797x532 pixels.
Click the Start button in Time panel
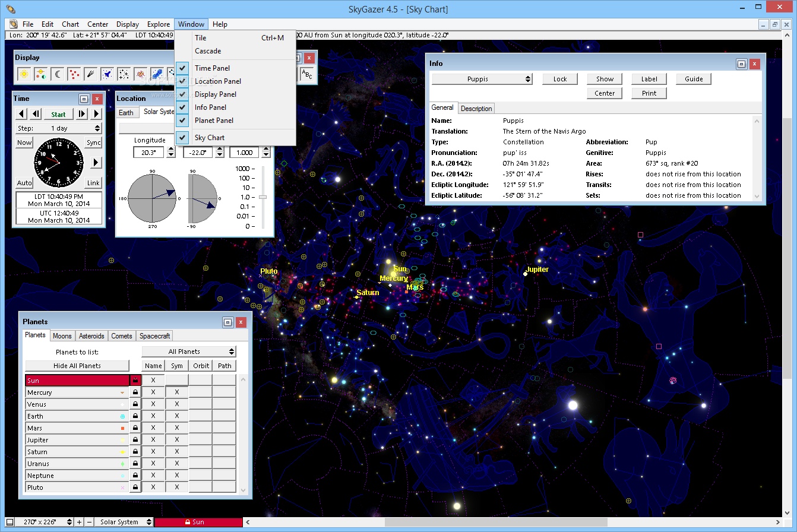click(x=59, y=114)
